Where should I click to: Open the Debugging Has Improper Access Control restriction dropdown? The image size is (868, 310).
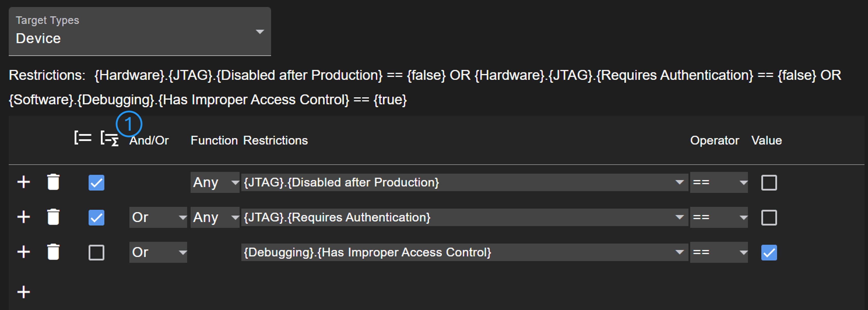(464, 252)
